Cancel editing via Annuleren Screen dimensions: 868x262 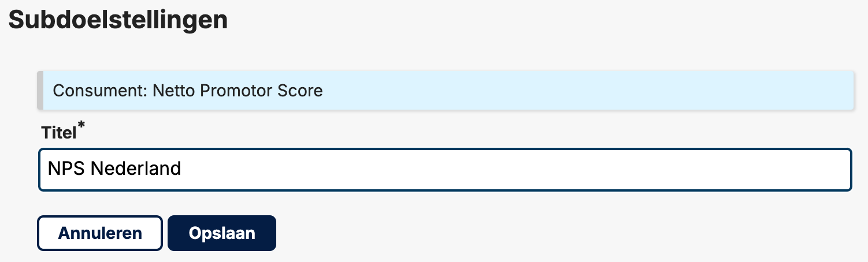click(x=100, y=233)
